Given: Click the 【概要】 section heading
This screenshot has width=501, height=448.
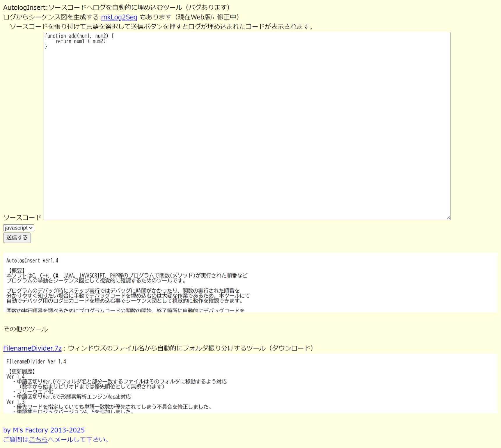Looking at the screenshot, I should 15,269.
